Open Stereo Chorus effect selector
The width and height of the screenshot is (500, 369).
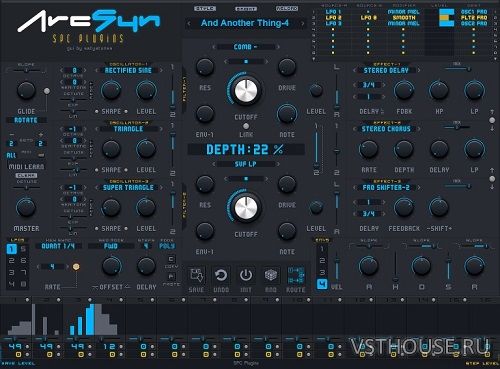386,129
